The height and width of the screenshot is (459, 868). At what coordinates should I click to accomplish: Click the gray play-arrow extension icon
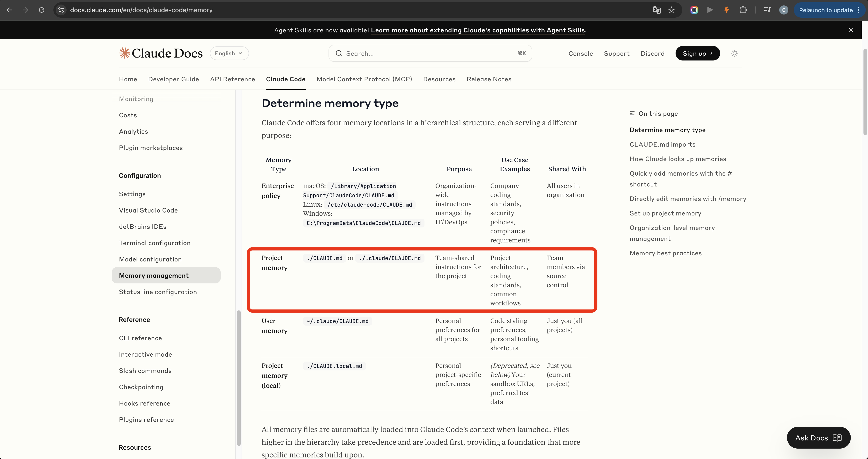click(710, 10)
